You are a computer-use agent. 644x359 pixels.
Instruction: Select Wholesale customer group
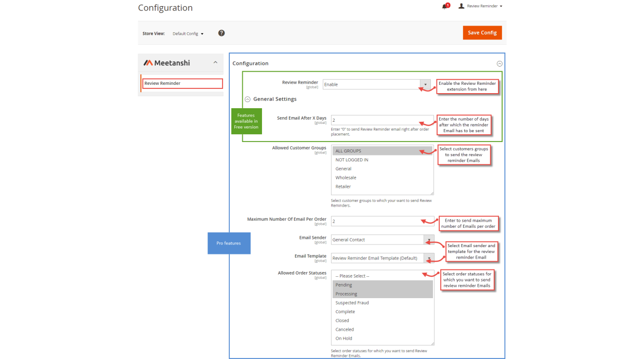click(382, 177)
